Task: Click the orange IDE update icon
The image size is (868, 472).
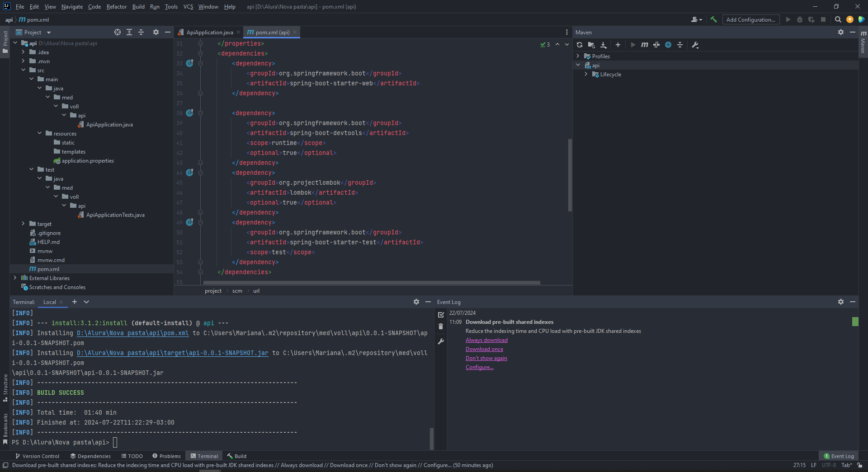Action: click(850, 19)
